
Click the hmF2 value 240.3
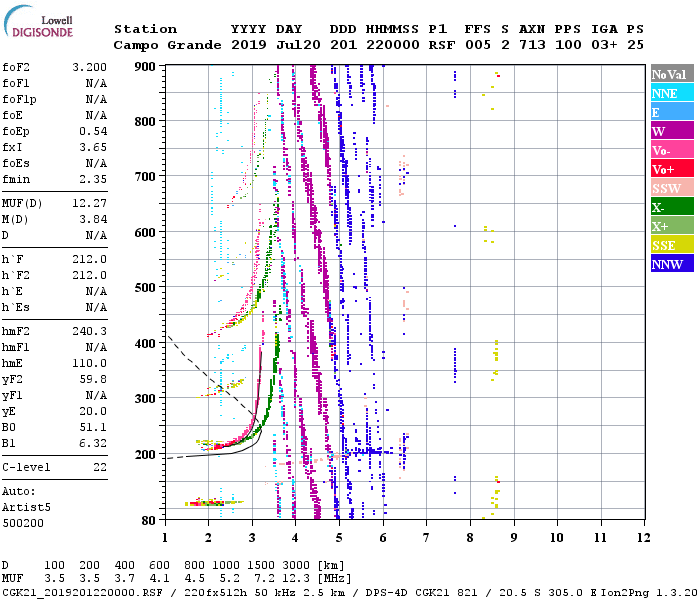pyautogui.click(x=89, y=331)
